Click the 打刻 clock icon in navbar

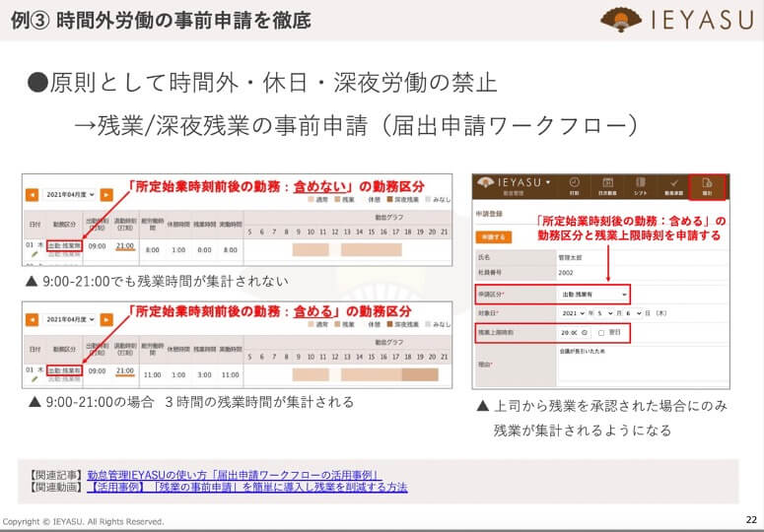point(575,185)
